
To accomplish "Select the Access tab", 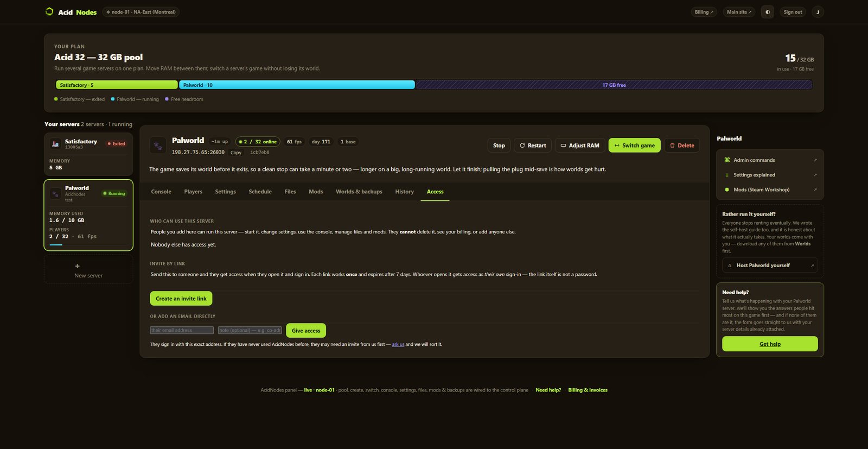I will tap(435, 192).
